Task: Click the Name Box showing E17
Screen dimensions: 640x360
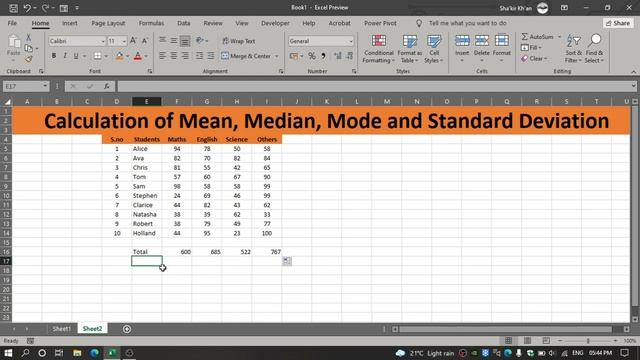Action: pos(25,86)
